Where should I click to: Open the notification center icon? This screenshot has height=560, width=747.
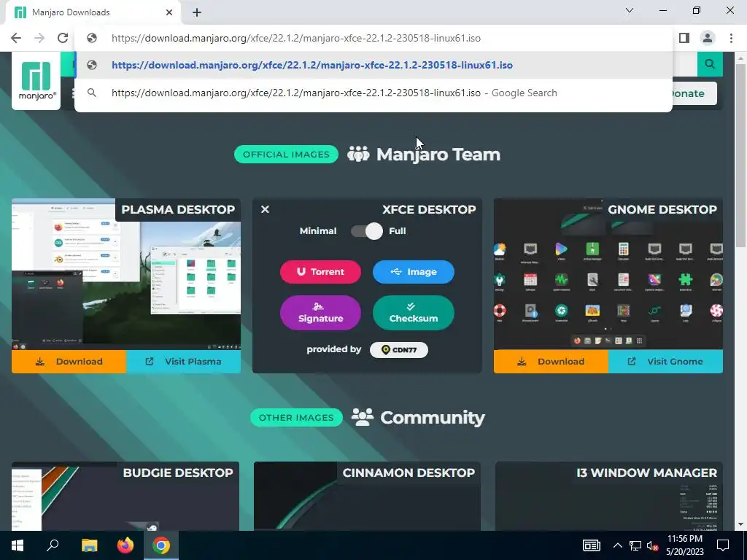[x=723, y=545]
